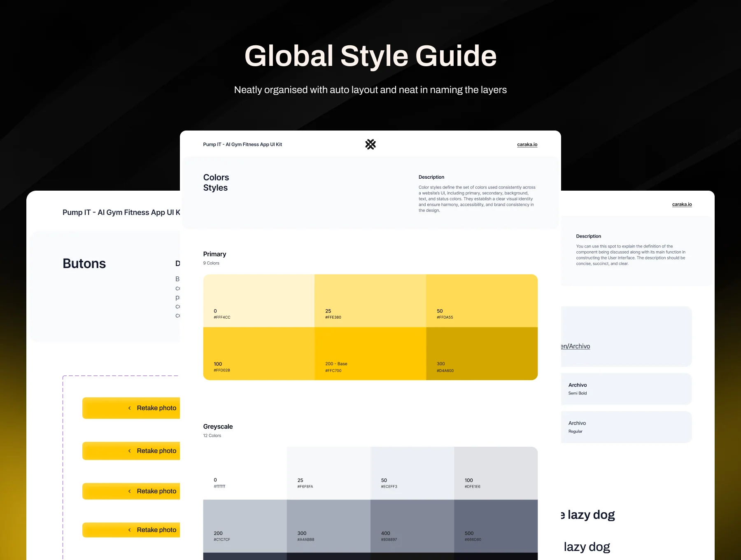Click the Colors Styles heading
The width and height of the screenshot is (741, 560).
(216, 182)
